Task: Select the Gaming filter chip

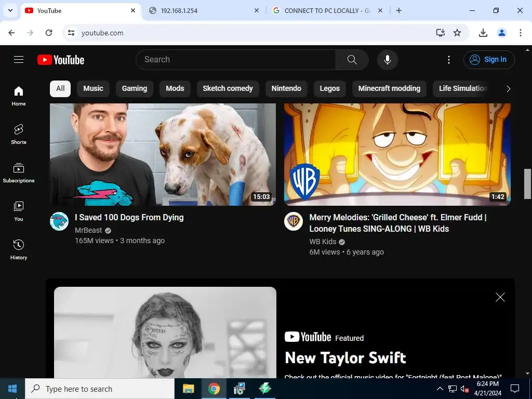Action: [135, 88]
